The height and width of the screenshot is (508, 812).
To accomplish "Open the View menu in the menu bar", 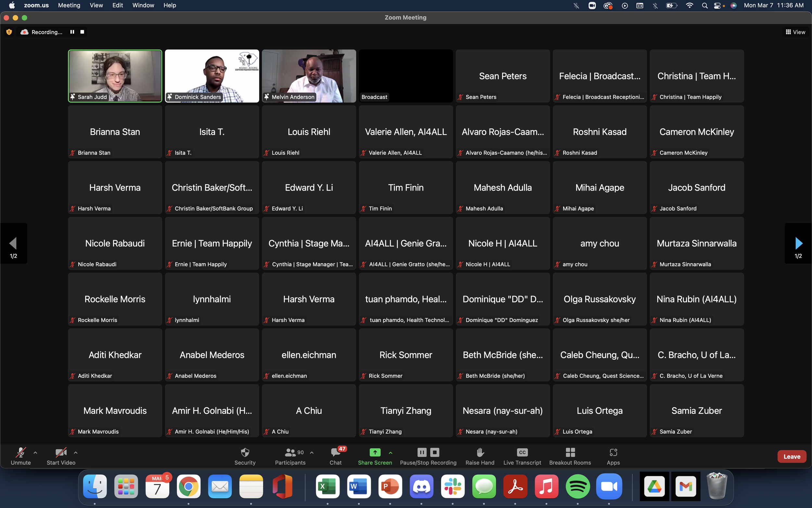I will [x=96, y=6].
